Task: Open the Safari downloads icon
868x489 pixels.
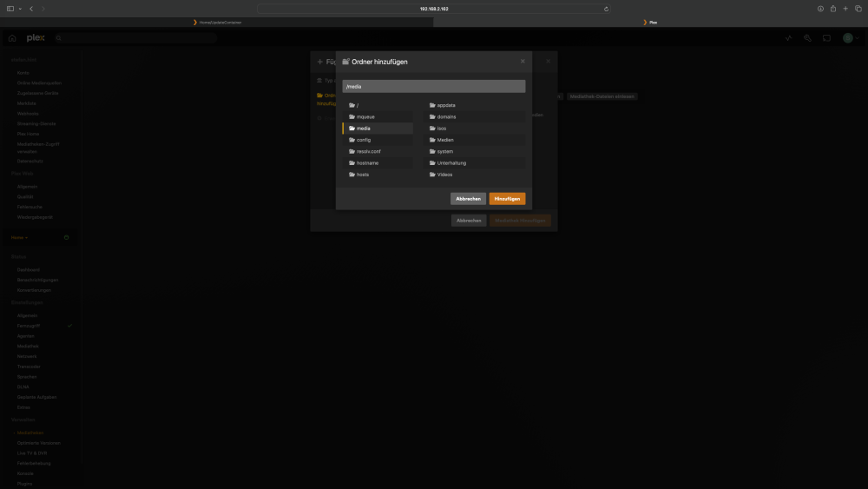Action: coord(820,9)
